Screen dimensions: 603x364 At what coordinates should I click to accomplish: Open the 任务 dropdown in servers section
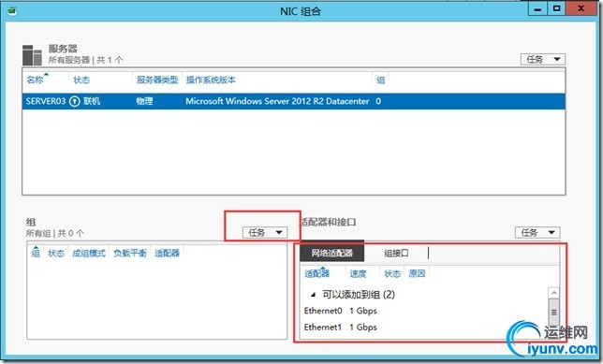coord(543,59)
